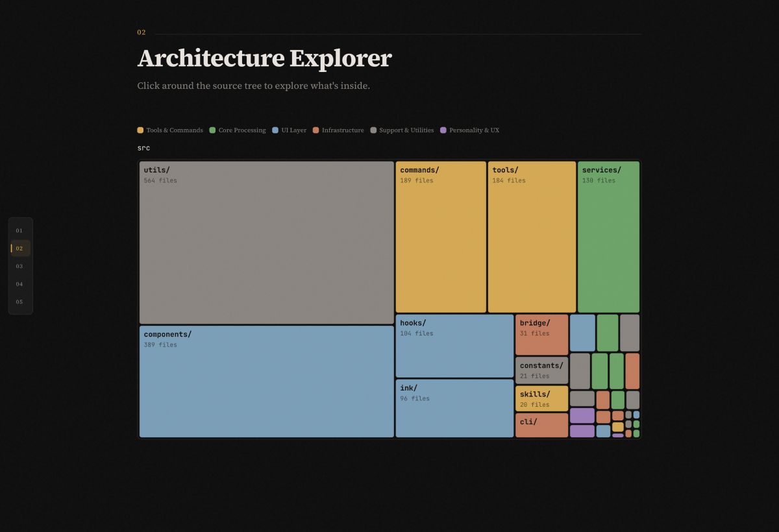The height and width of the screenshot is (532, 779).
Task: Click the tools/ treemap tile
Action: [532, 237]
